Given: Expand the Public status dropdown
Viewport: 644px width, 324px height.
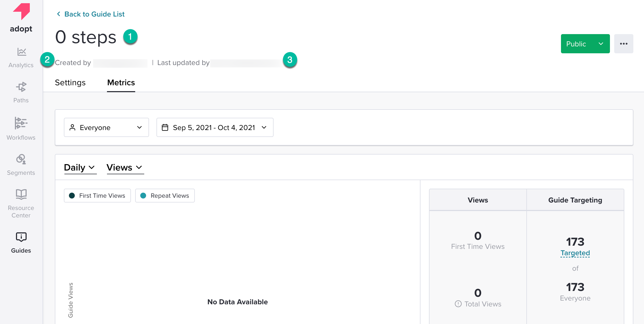Looking at the screenshot, I should [x=585, y=44].
